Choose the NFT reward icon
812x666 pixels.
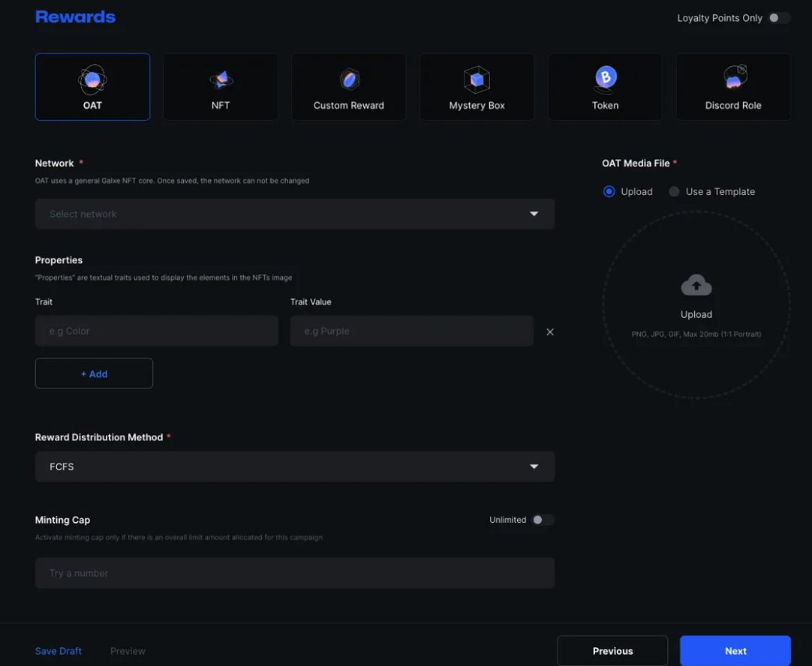pos(221,79)
